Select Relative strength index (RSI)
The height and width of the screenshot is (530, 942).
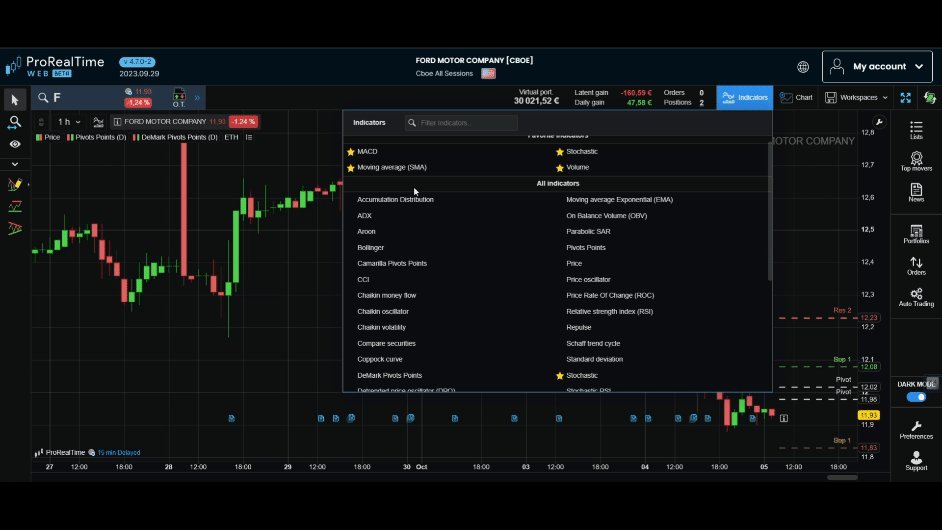[x=609, y=311]
